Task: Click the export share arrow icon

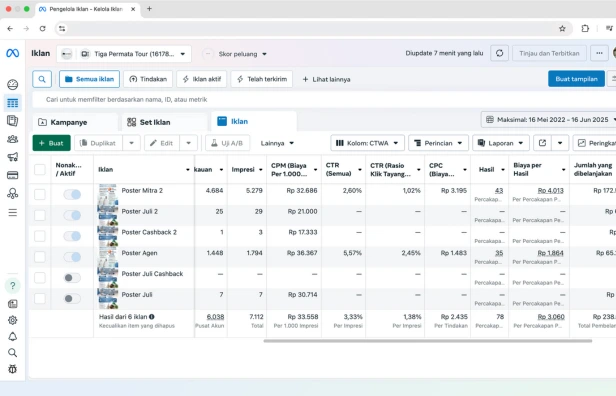Action: (543, 143)
